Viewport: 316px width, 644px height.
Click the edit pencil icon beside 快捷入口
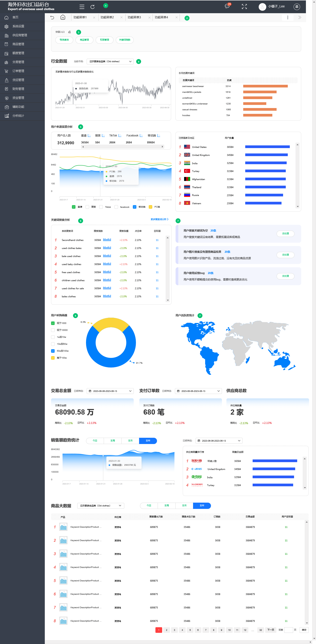[70, 32]
